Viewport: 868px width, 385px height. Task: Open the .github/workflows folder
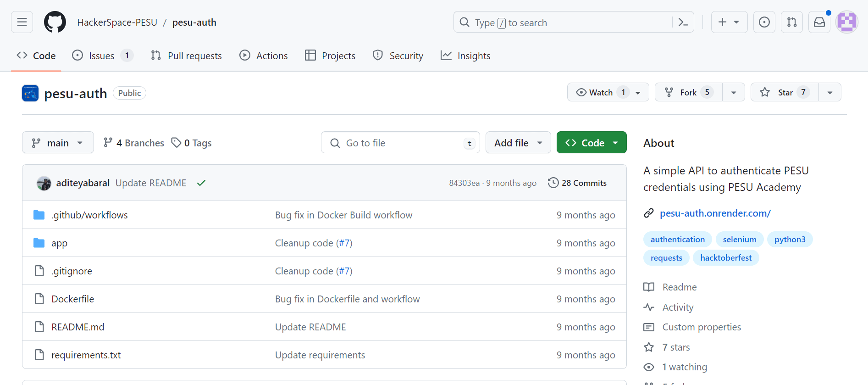[x=89, y=215]
